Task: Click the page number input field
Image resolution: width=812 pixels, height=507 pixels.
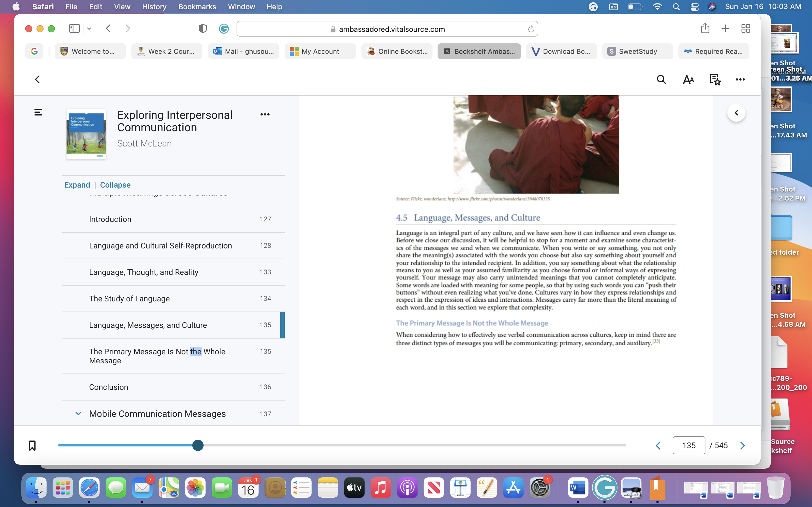Action: tap(689, 445)
